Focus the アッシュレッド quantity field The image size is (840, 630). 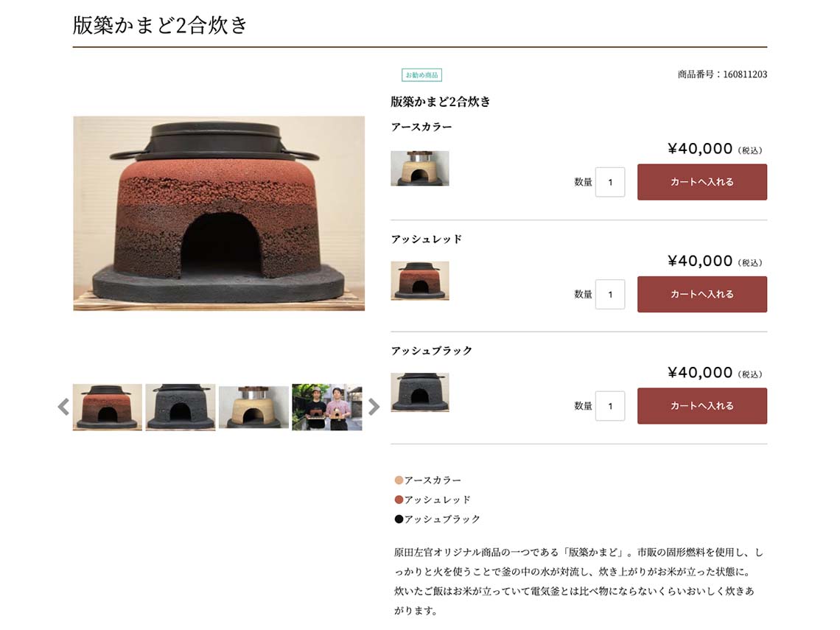point(610,294)
